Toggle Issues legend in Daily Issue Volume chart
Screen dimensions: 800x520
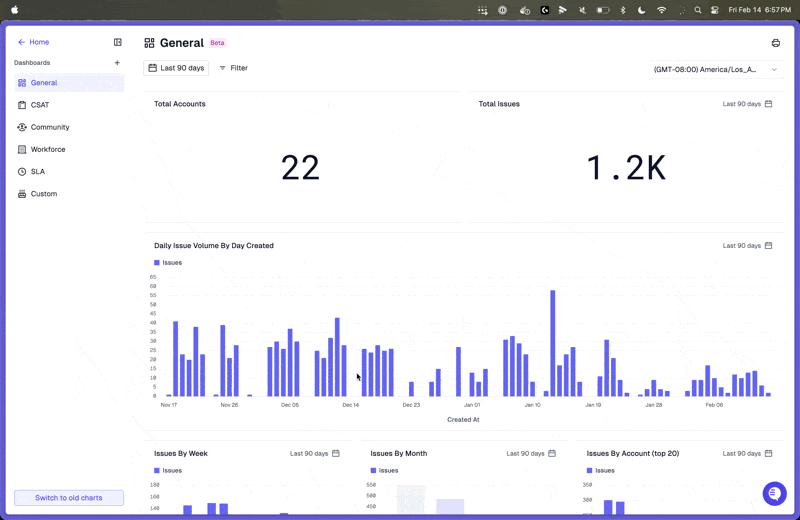[x=168, y=262]
